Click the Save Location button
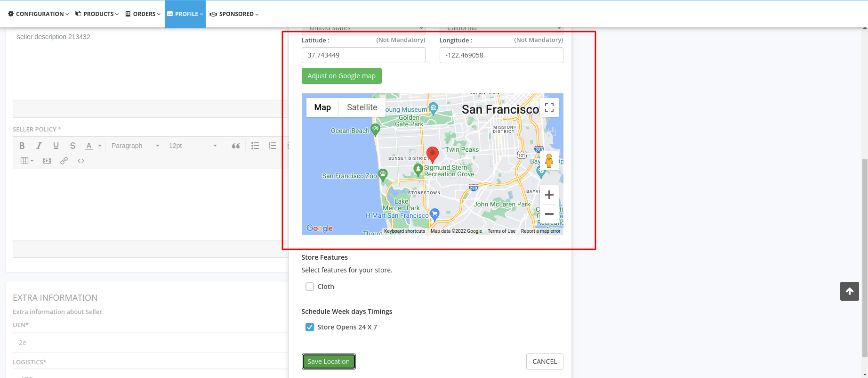The image size is (868, 378). click(x=329, y=362)
